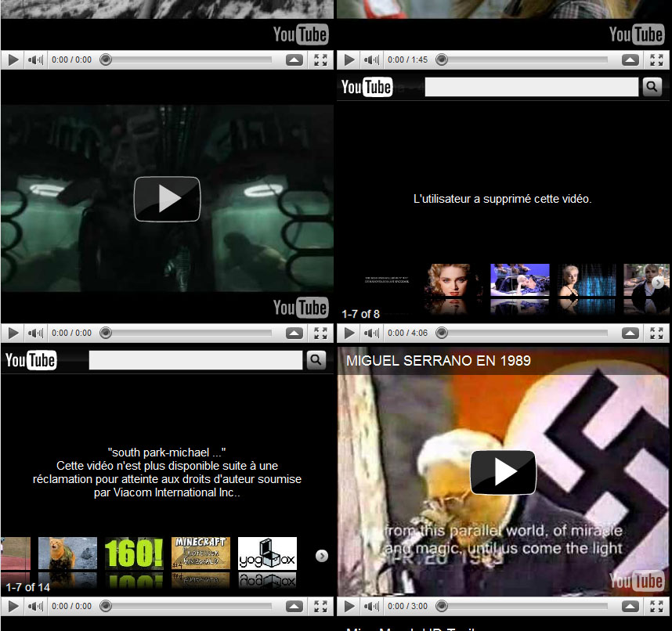Click the "1-7 of 14" counter
The height and width of the screenshot is (631, 672).
coord(28,587)
